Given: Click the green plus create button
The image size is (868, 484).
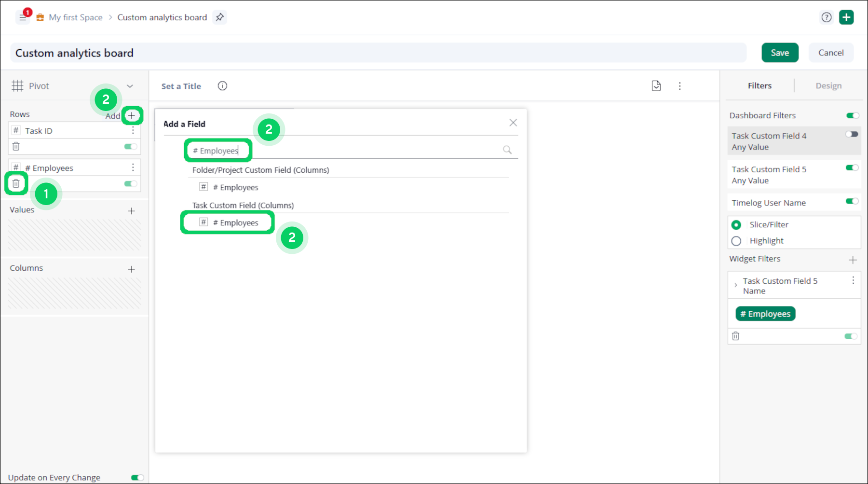Looking at the screenshot, I should pyautogui.click(x=846, y=17).
